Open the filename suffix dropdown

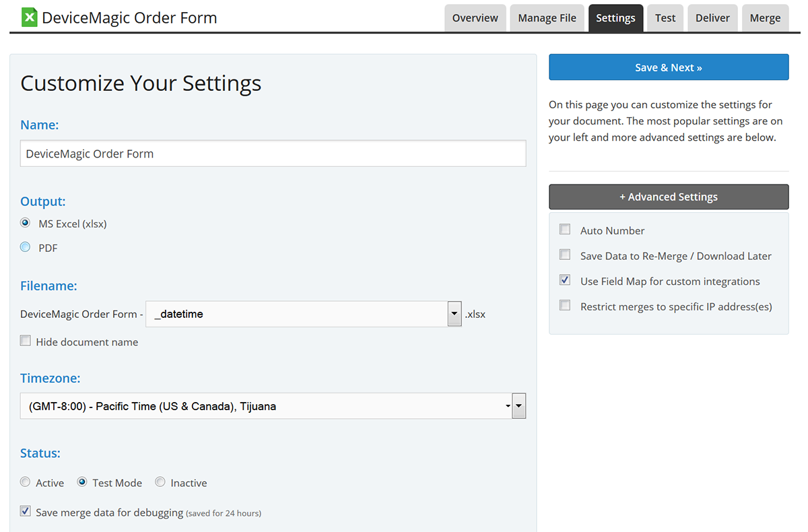(454, 314)
